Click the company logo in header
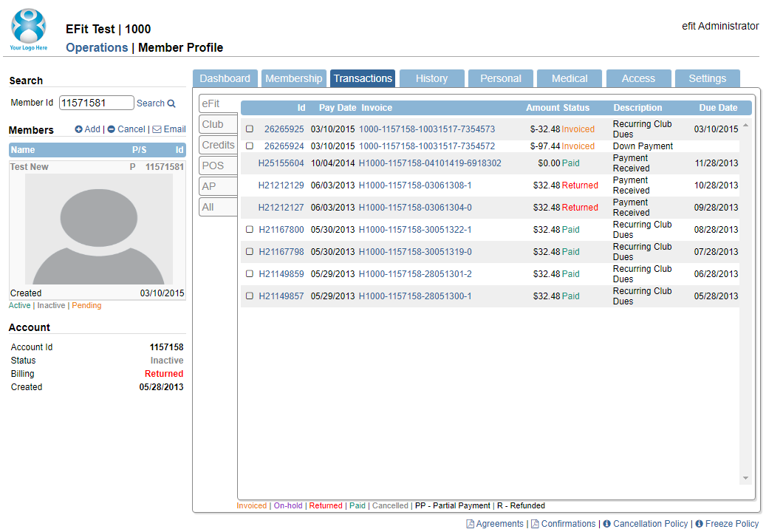The width and height of the screenshot is (766, 532). [29, 30]
